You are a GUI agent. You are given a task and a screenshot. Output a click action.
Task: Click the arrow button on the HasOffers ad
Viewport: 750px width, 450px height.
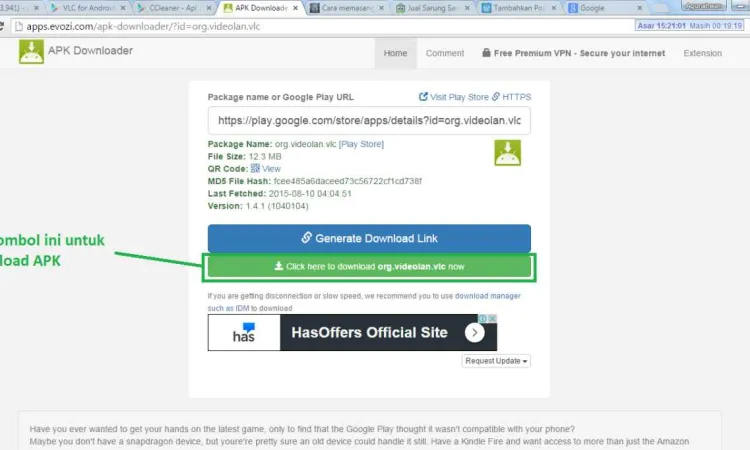[x=474, y=332]
